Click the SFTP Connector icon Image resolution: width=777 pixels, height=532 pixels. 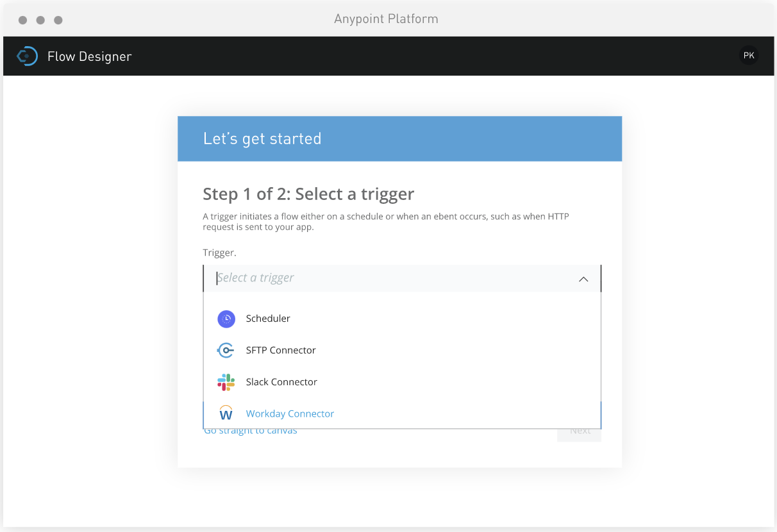(x=226, y=350)
